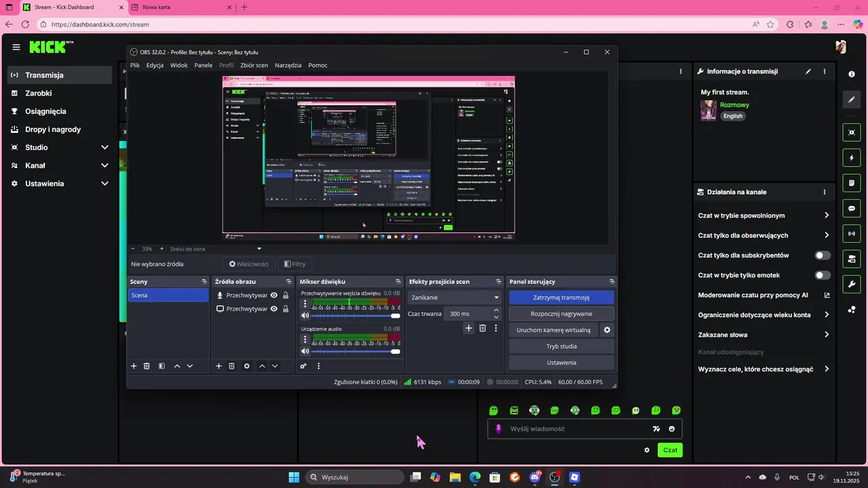Open source properties gear in Źródła obrazu
868x488 pixels.
pos(247,366)
